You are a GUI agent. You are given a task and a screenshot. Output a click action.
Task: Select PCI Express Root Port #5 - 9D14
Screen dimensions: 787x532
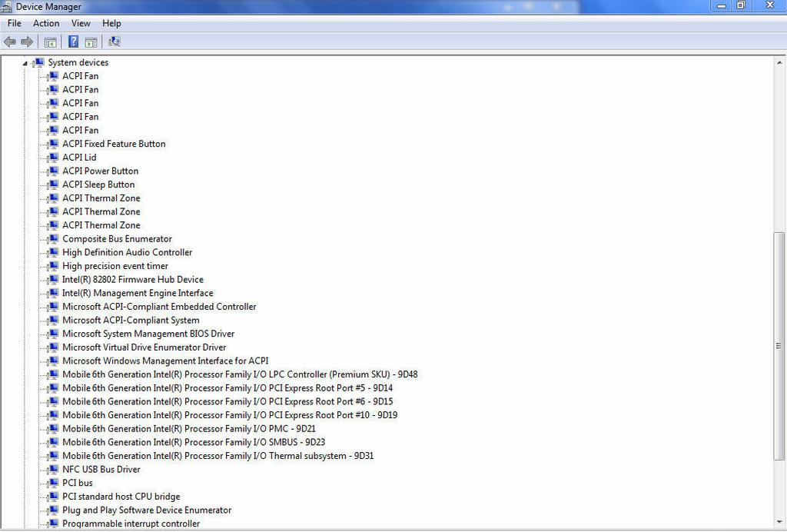[x=227, y=388]
